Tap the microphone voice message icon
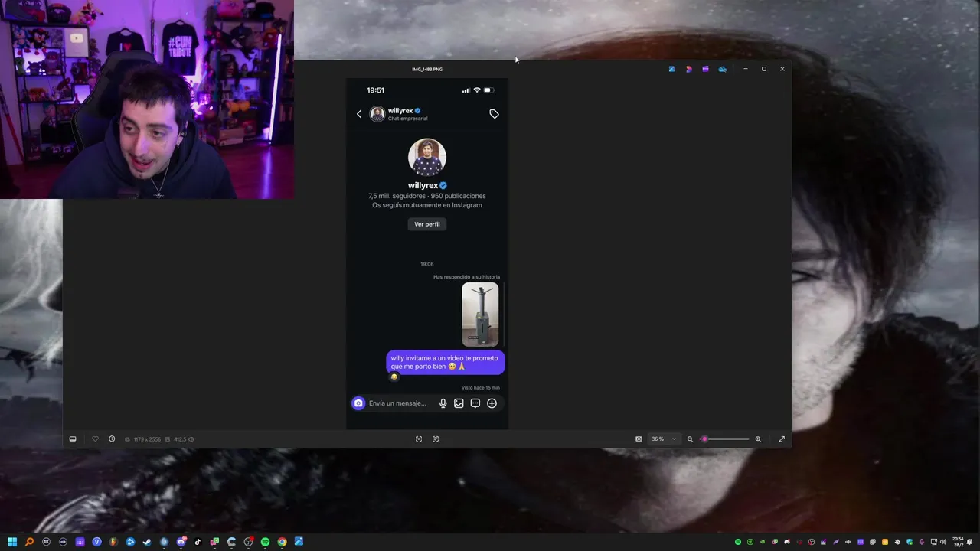 pyautogui.click(x=443, y=403)
